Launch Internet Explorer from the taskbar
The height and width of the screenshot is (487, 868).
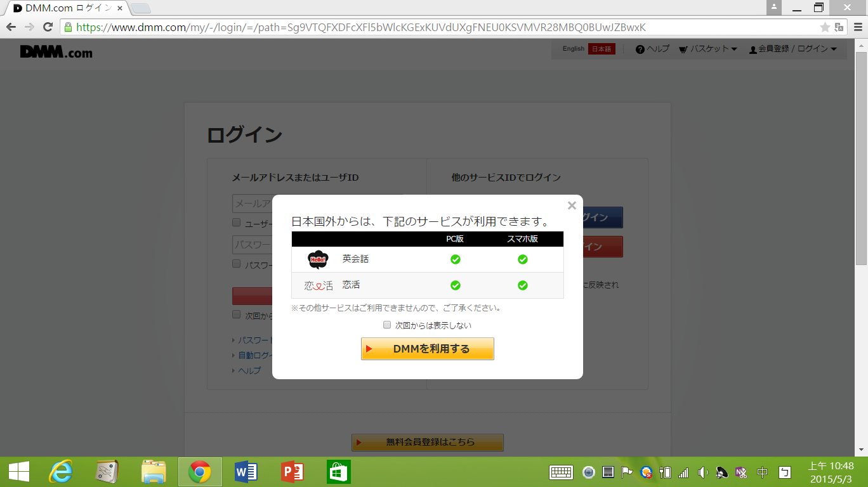[x=61, y=472]
